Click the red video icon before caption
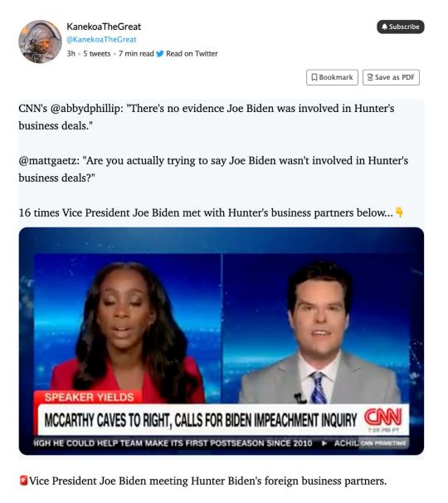 coord(23,481)
